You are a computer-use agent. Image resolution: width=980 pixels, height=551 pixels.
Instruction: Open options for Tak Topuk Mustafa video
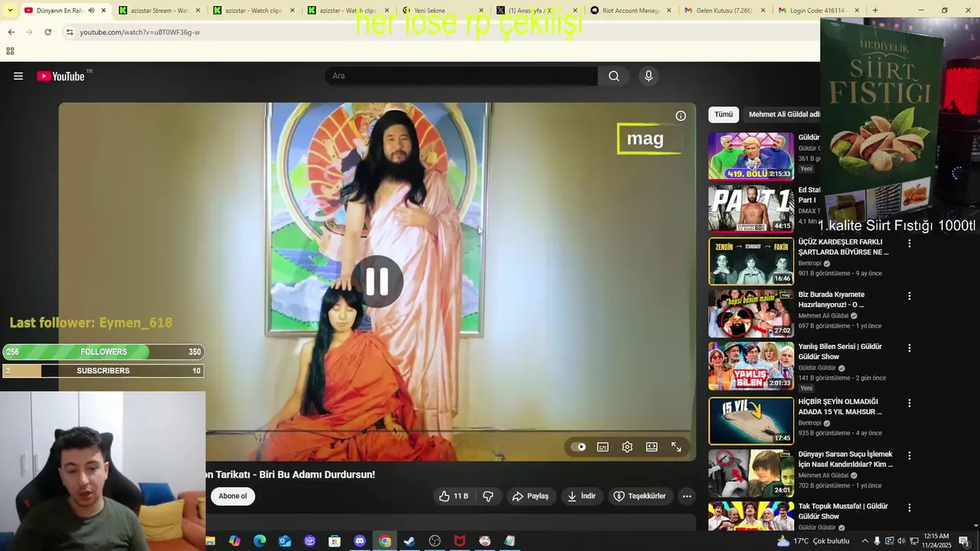tap(910, 507)
